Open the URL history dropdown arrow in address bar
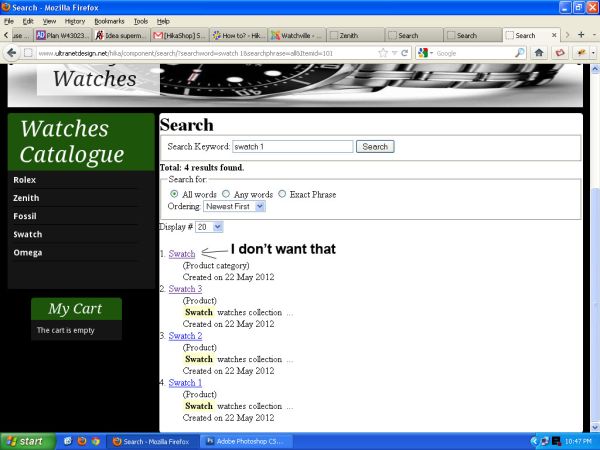 pos(395,53)
